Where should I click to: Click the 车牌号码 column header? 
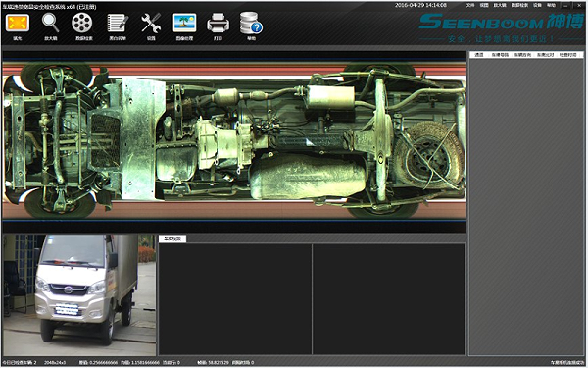(x=500, y=55)
